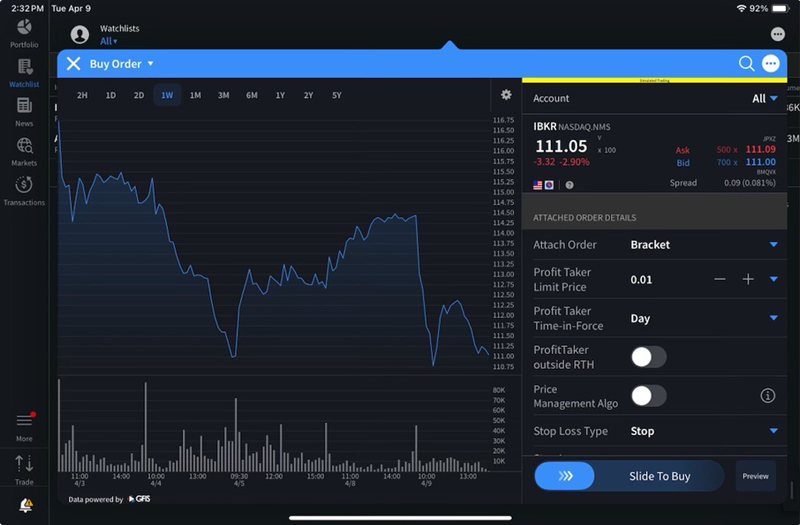Open the Transactions dollar icon
800x525 pixels.
(24, 185)
